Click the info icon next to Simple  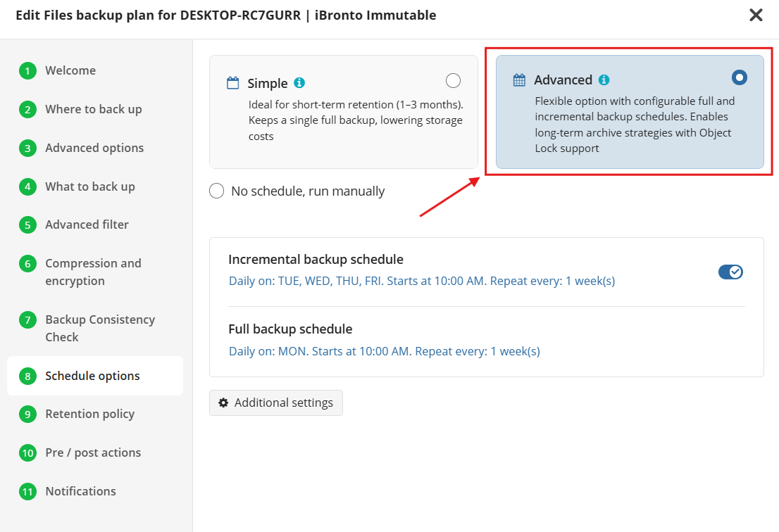click(299, 83)
